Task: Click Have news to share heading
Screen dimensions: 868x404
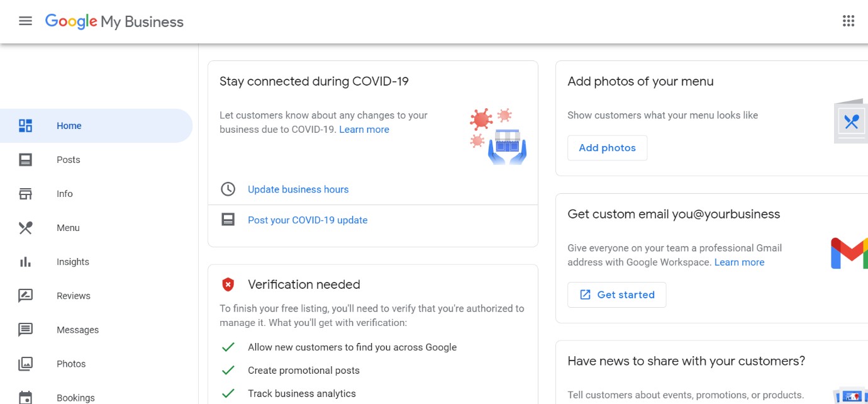Action: click(686, 361)
